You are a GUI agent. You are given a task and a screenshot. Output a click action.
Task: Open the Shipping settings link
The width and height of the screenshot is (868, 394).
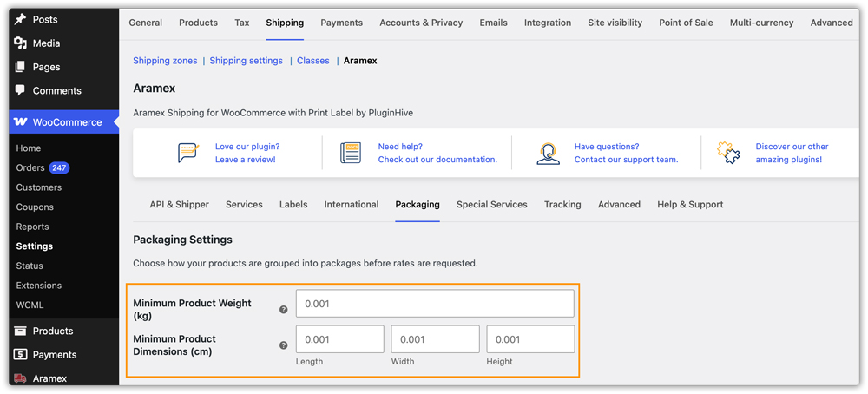tap(246, 61)
